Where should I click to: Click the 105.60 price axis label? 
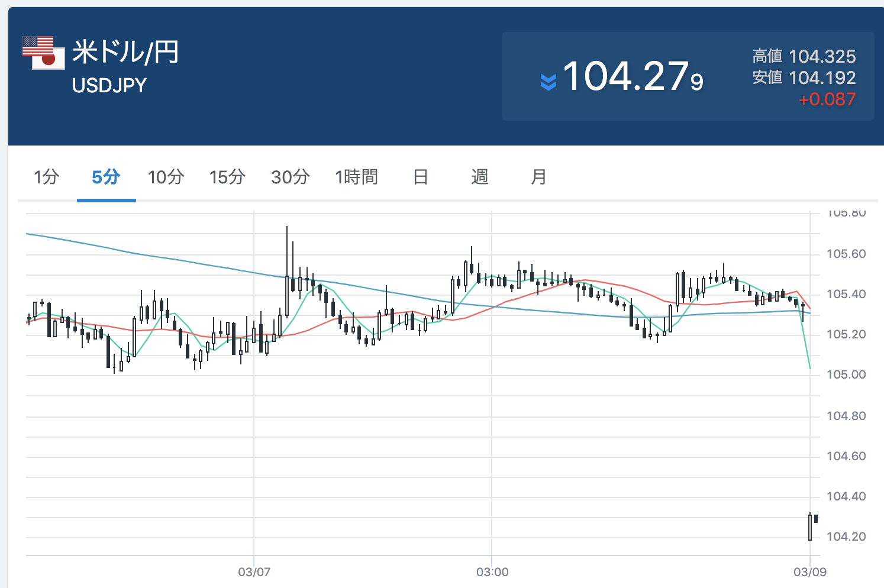pyautogui.click(x=846, y=254)
